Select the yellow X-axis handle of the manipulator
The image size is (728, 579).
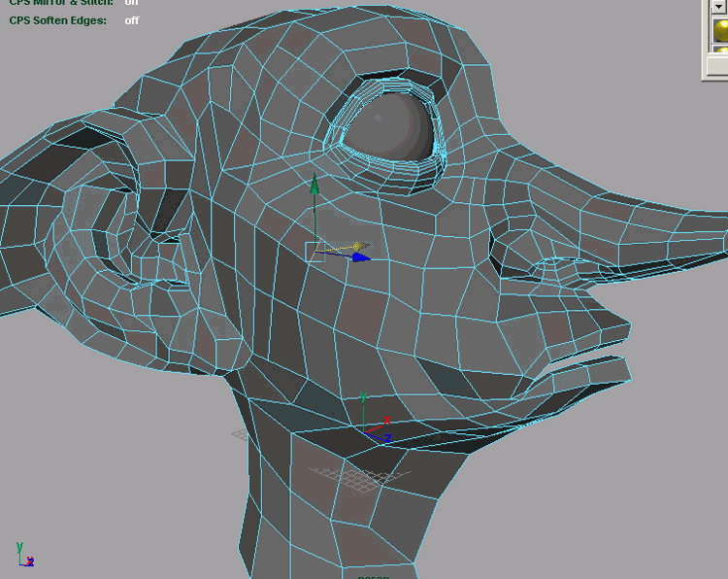pyautogui.click(x=357, y=247)
